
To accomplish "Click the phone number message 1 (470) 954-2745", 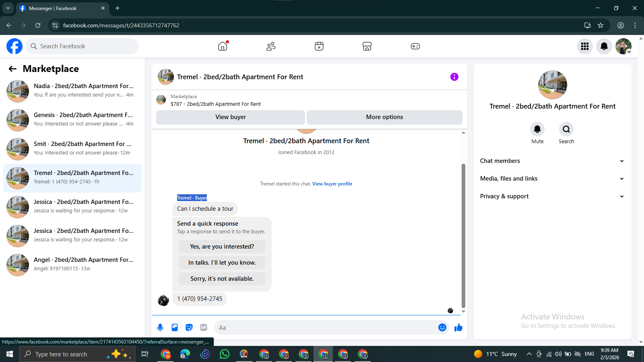I will [200, 299].
